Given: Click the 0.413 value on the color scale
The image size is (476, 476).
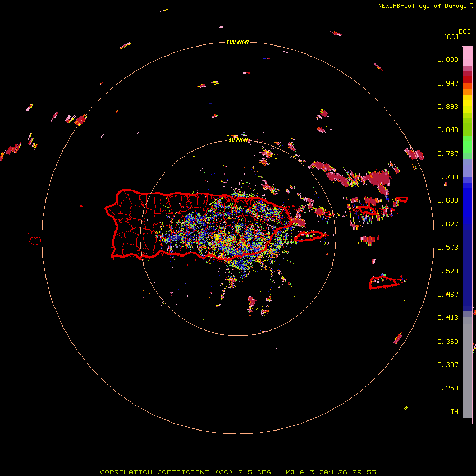Looking at the screenshot, I should click(448, 318).
